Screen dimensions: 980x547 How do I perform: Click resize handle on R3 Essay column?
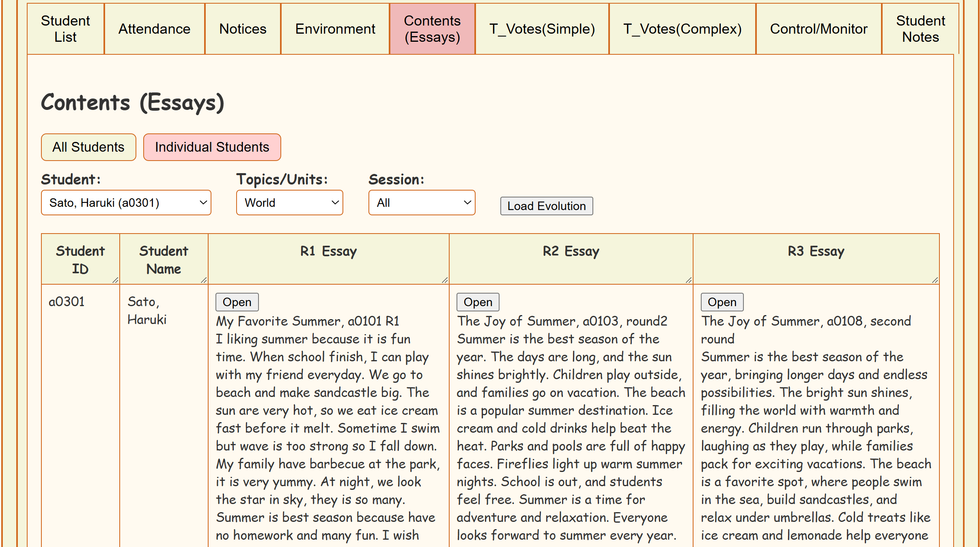pyautogui.click(x=935, y=280)
